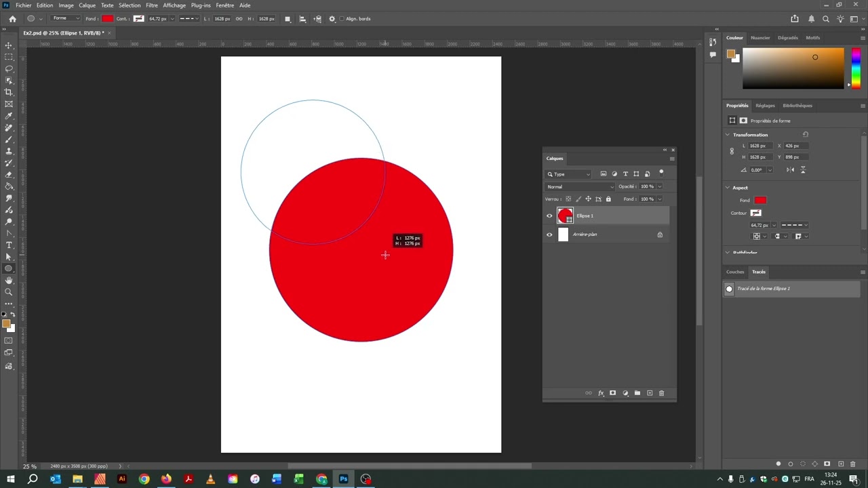Open the blend mode Normal dropdown
This screenshot has height=488, width=868.
click(x=580, y=186)
